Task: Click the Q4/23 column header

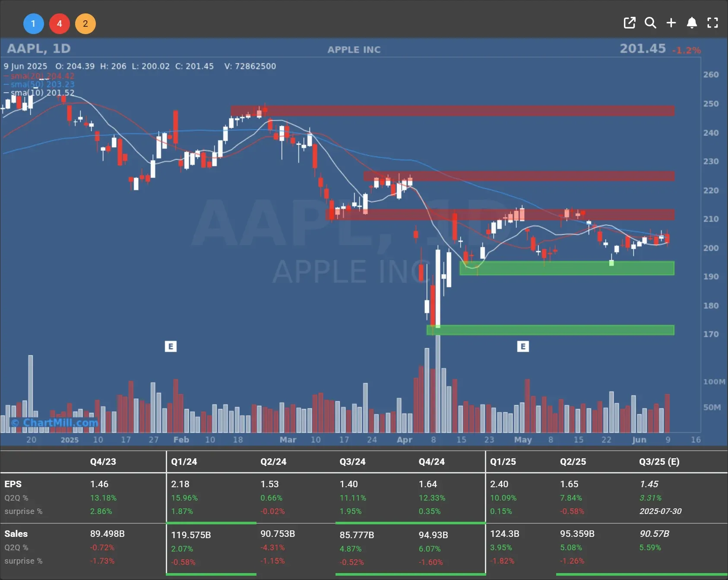Action: pos(103,461)
